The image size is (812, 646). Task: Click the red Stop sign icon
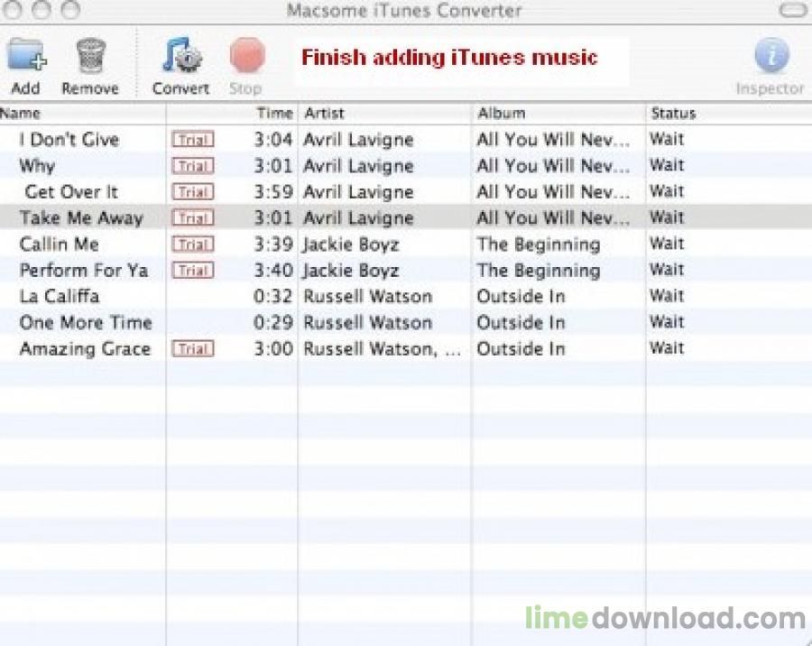(x=245, y=58)
